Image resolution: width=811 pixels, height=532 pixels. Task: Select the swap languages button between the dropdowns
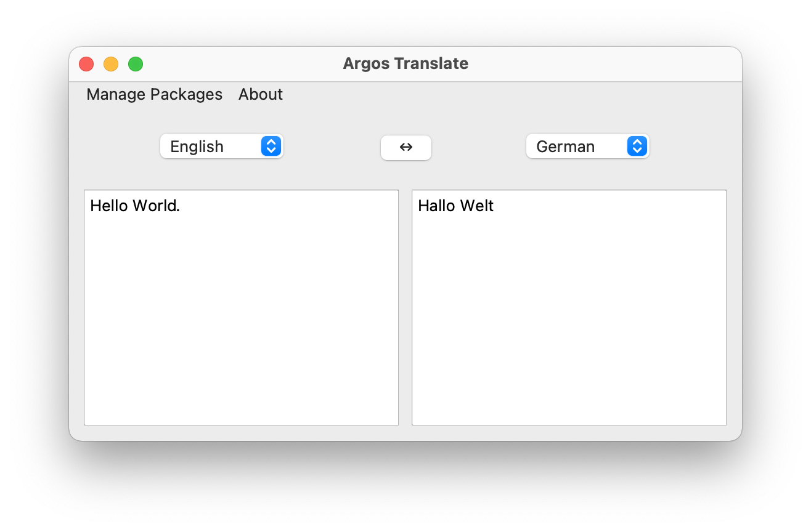(405, 147)
